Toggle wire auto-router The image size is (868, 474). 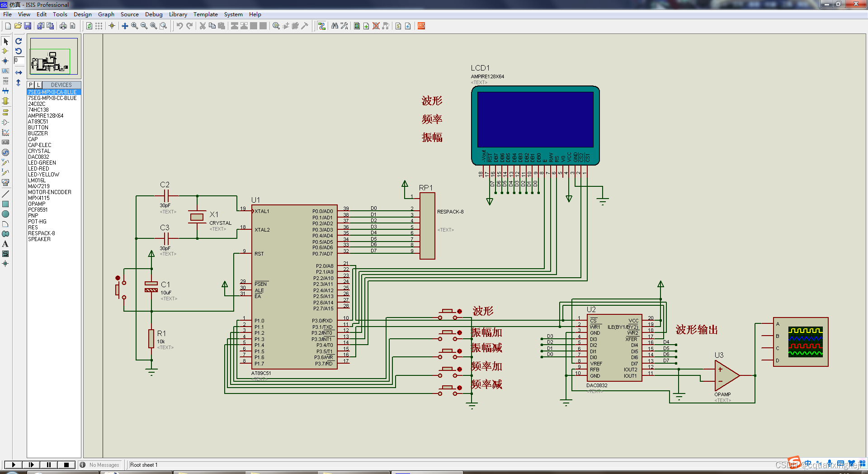(321, 26)
